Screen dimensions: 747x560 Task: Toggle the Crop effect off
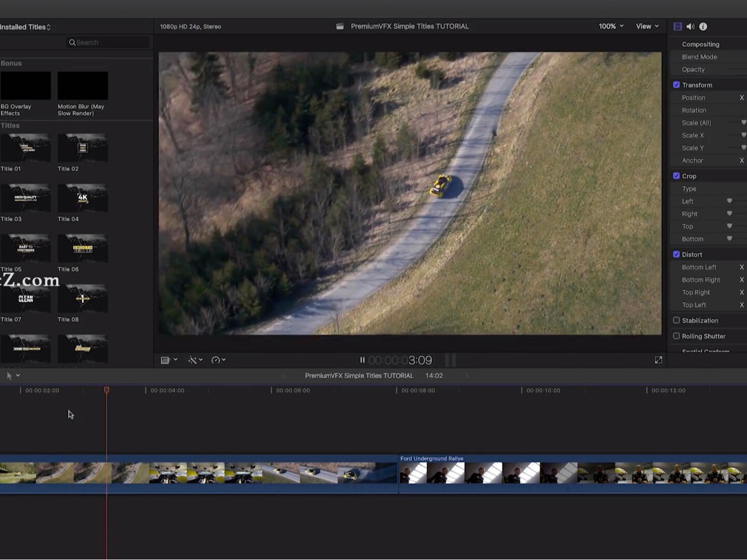677,175
